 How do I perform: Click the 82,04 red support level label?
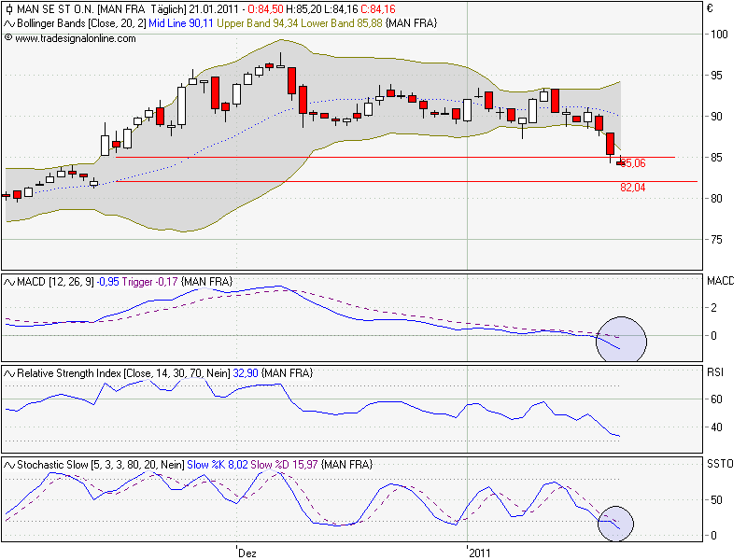click(633, 188)
